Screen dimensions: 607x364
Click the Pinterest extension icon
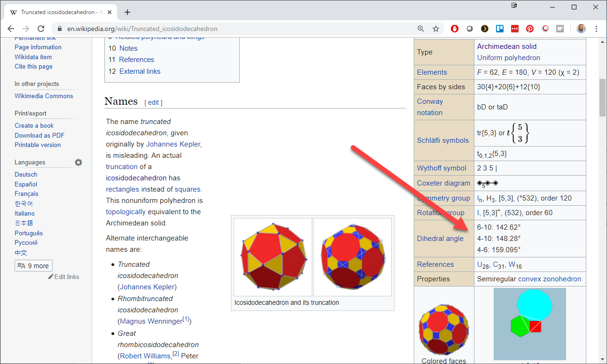click(x=530, y=29)
